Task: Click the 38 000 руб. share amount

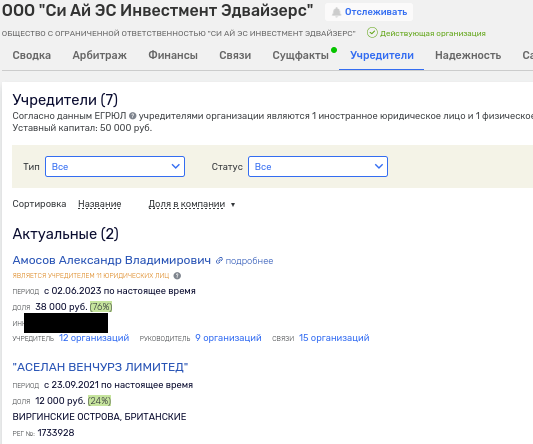Action: (62, 307)
